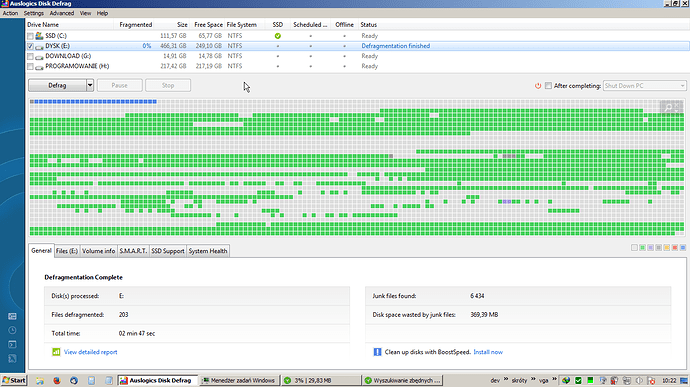This screenshot has width=690, height=387.
Task: Click the Install now link
Action: 488,352
